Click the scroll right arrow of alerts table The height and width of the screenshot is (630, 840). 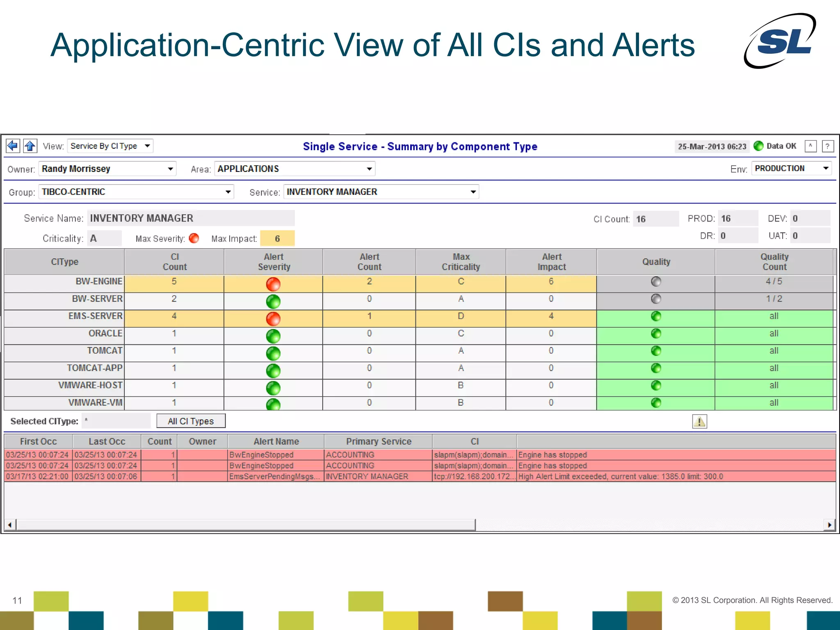pyautogui.click(x=829, y=525)
